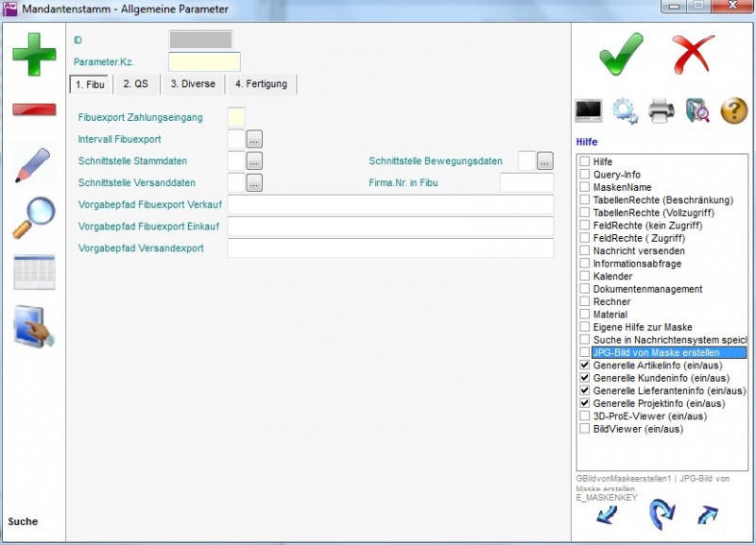Click the magnifying glass search icon
Viewport: 756px width, 545px height.
tap(34, 218)
